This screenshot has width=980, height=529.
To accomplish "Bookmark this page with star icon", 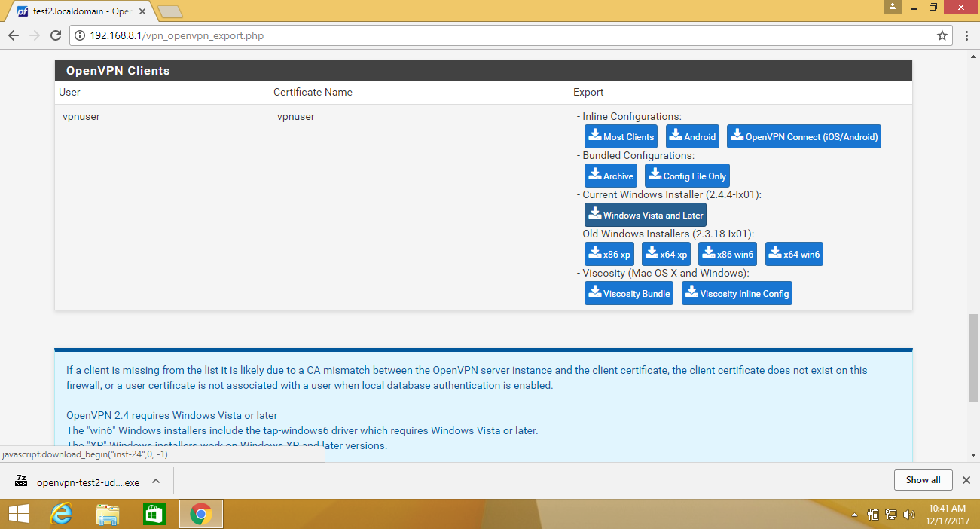I will pyautogui.click(x=942, y=35).
